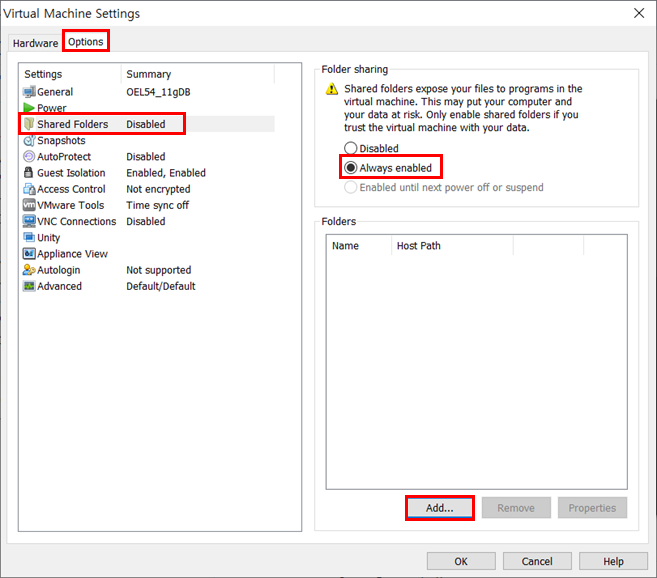This screenshot has height=578, width=657.
Task: Click the Autologin users icon
Action: [x=29, y=270]
